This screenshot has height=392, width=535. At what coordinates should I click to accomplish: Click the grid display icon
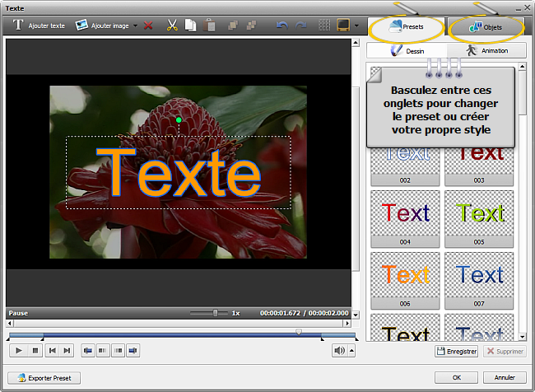coord(324,26)
